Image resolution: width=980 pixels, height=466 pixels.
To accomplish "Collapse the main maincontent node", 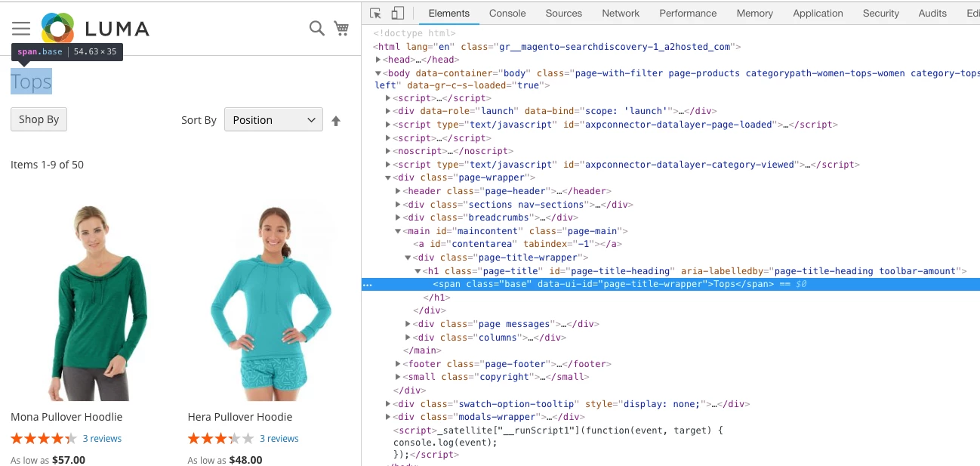I will click(x=399, y=231).
